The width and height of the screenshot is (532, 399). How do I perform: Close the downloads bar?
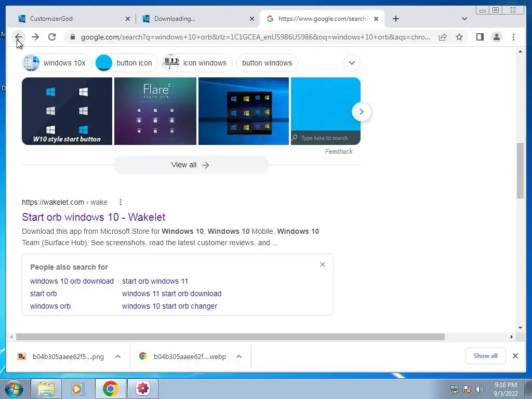tap(515, 356)
